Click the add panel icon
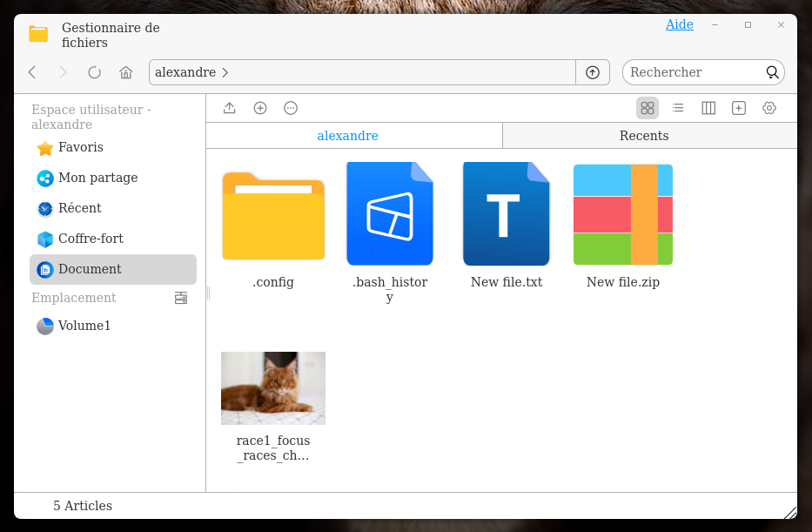Viewport: 812px width, 532px height. (x=739, y=108)
